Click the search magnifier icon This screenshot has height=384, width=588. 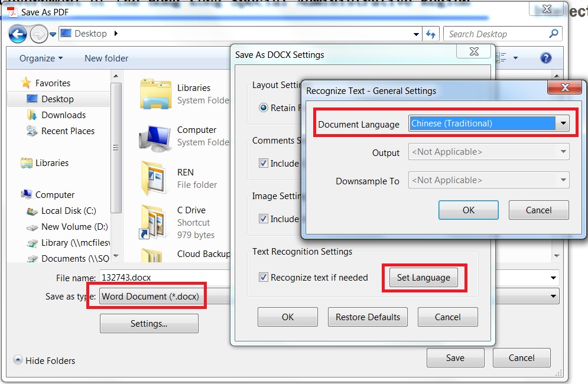[554, 34]
